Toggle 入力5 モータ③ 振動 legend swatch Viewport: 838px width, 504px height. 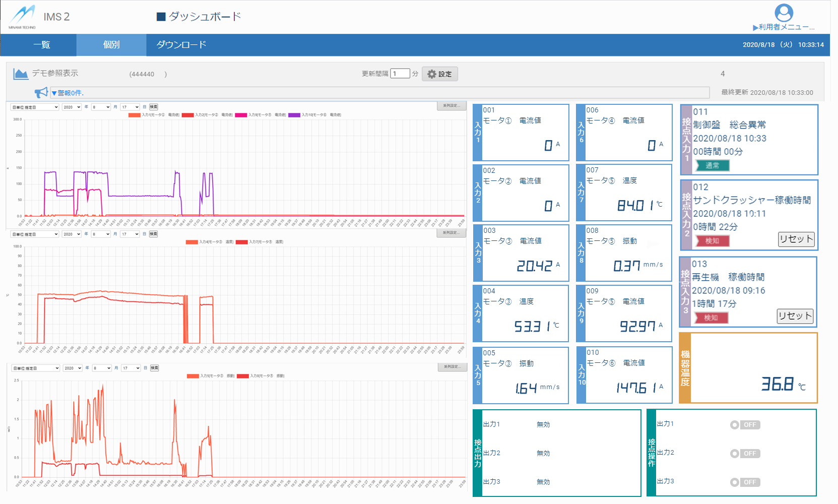click(192, 376)
